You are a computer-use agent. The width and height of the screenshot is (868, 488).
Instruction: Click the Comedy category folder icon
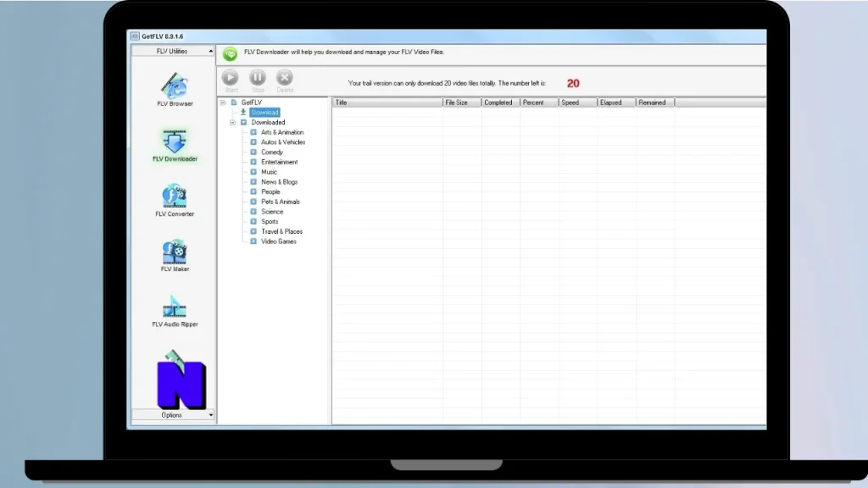pyautogui.click(x=253, y=152)
